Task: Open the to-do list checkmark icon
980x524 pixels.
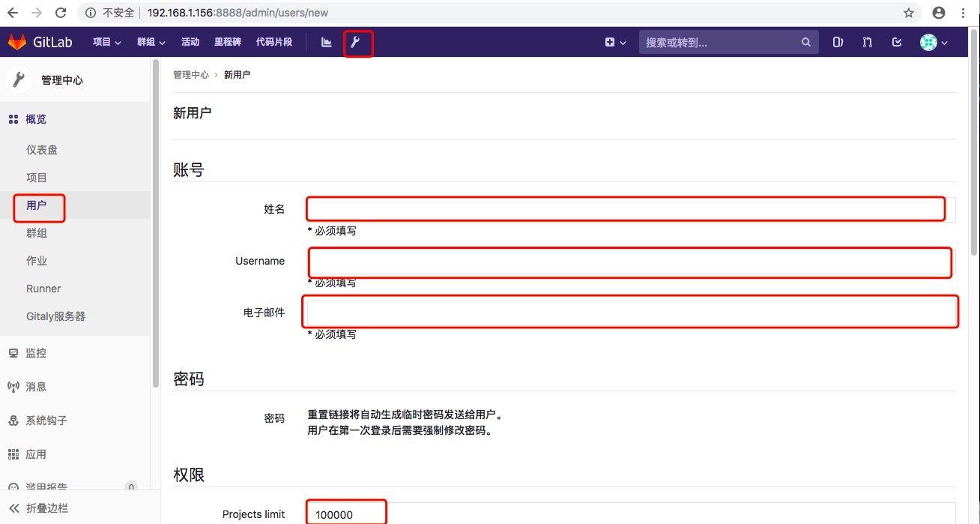Action: coord(896,43)
